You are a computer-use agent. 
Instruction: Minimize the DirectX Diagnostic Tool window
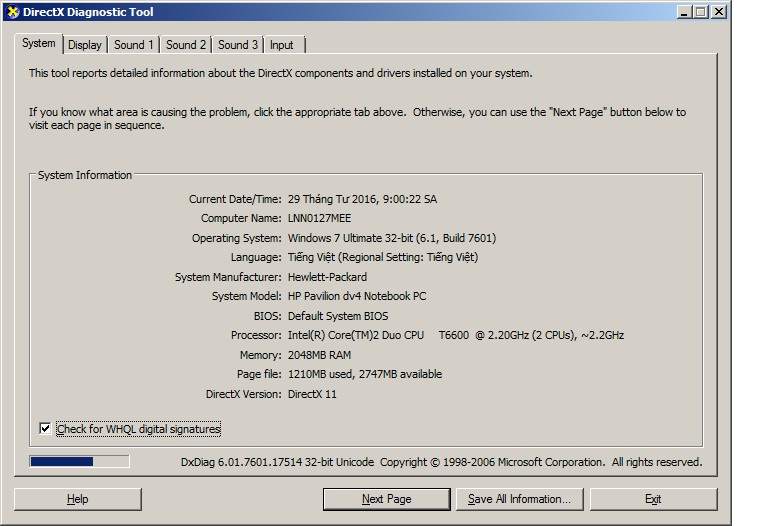pyautogui.click(x=684, y=12)
